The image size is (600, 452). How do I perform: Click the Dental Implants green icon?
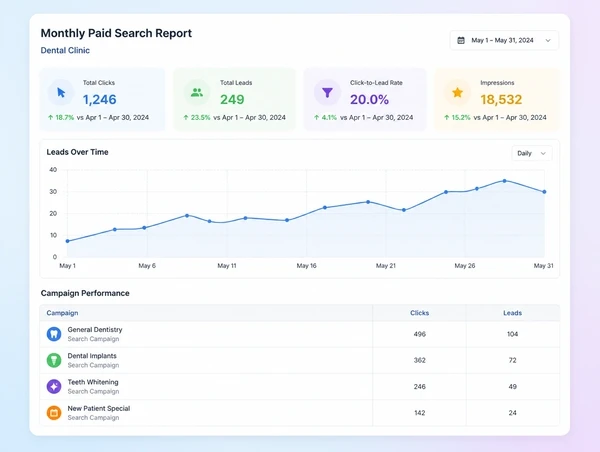54,360
